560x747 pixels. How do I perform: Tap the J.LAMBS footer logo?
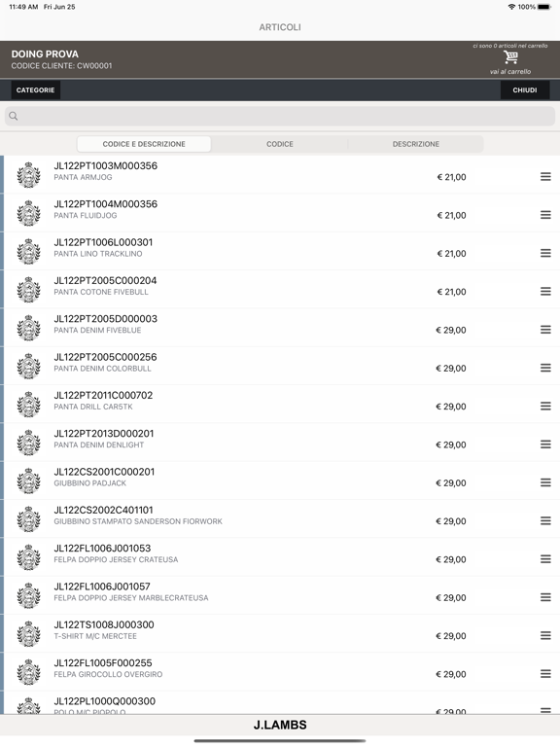[280, 725]
